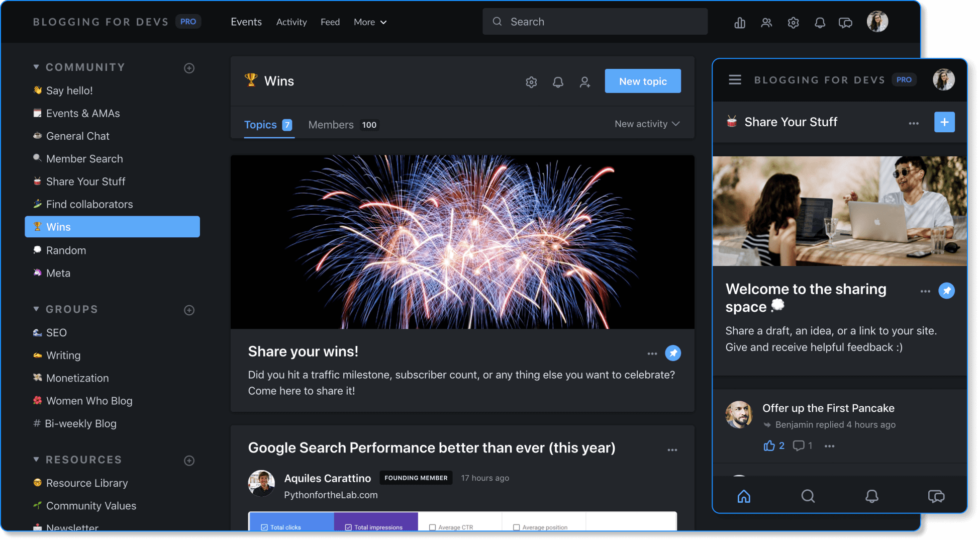Open Wins space settings gear icon
The image size is (980, 540).
pyautogui.click(x=531, y=82)
